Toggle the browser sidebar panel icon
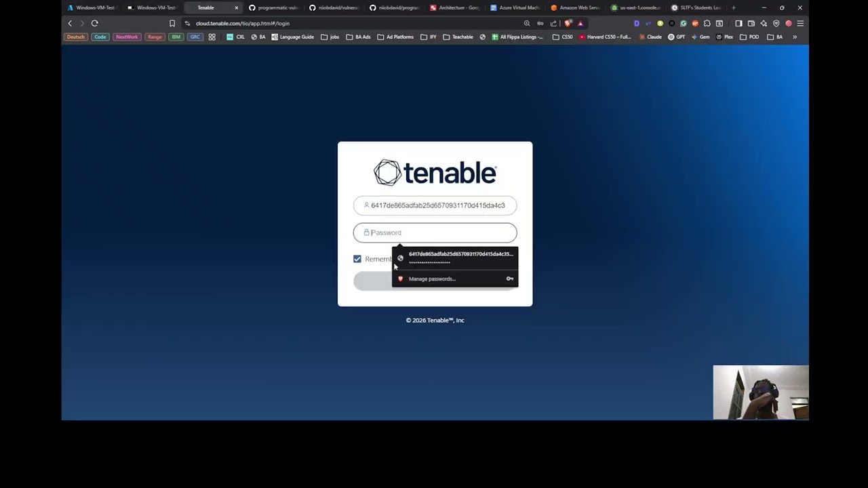The width and height of the screenshot is (868, 488). pos(738,23)
